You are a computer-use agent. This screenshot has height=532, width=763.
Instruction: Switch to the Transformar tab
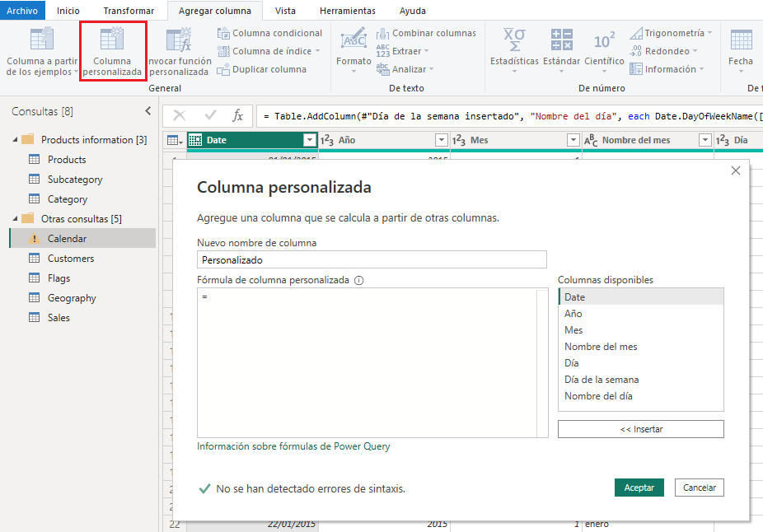129,11
